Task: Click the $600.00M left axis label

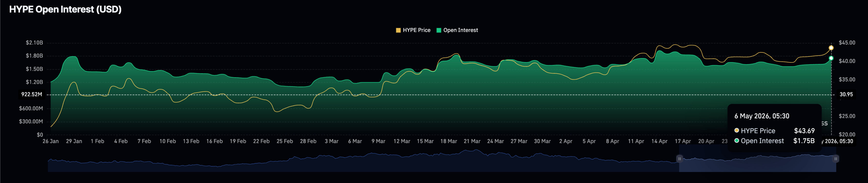Action: click(31, 108)
